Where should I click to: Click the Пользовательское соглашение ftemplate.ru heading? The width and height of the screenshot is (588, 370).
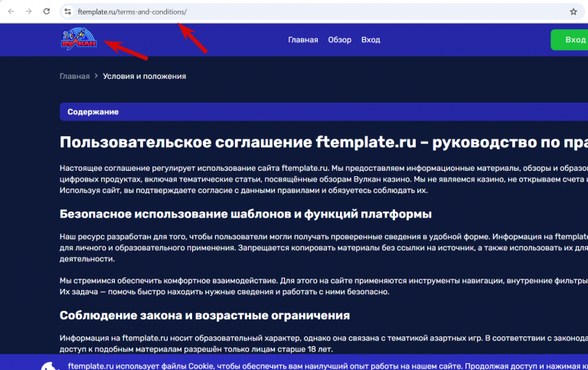[x=324, y=142]
